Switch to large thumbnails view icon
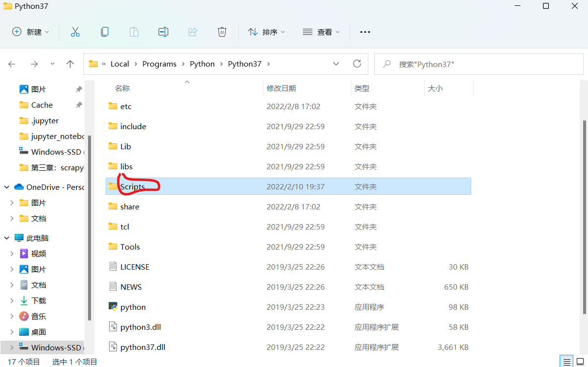This screenshot has height=367, width=588. (581, 362)
